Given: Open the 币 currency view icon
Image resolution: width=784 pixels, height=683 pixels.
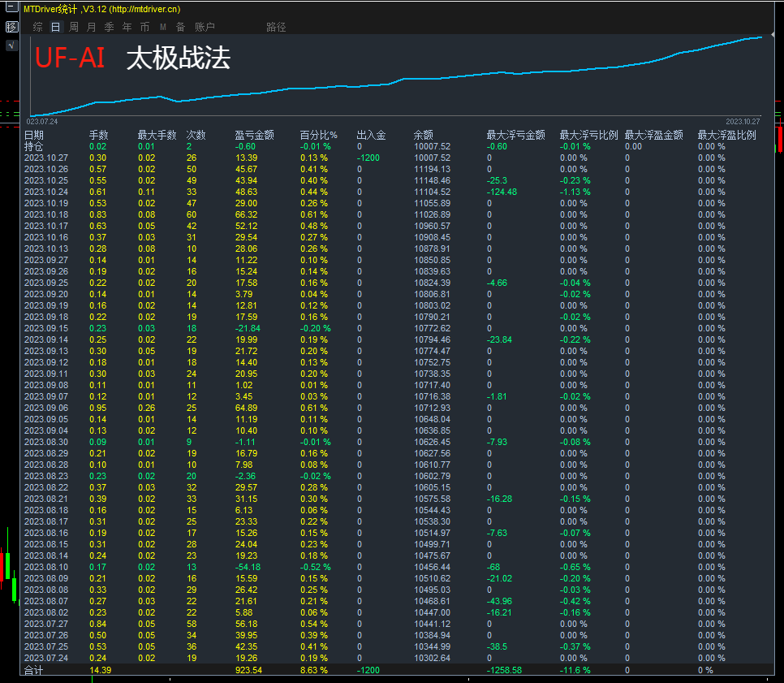Looking at the screenshot, I should (x=144, y=27).
